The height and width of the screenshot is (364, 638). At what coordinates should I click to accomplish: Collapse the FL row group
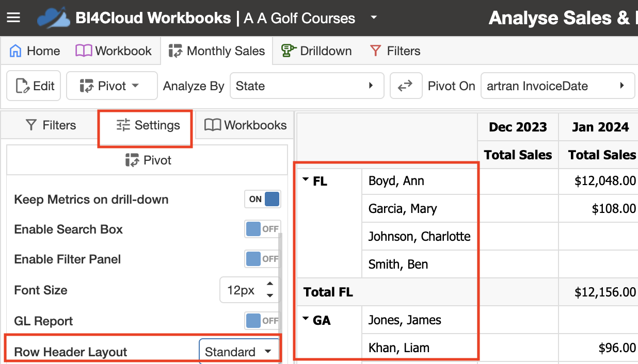coord(306,180)
